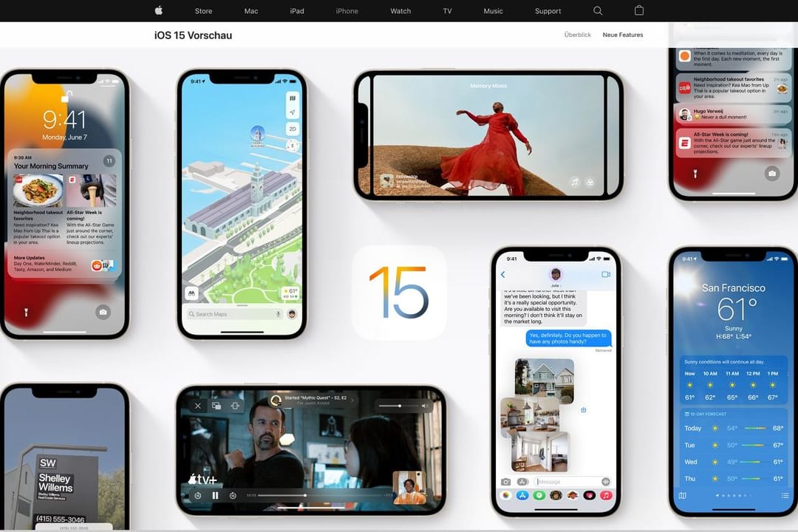Click the Apple logo in navigation bar
Screen dimensions: 798x532
pyautogui.click(x=158, y=10)
